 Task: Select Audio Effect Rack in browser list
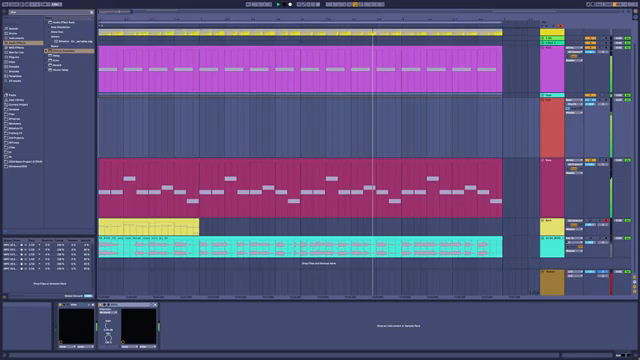[63, 22]
